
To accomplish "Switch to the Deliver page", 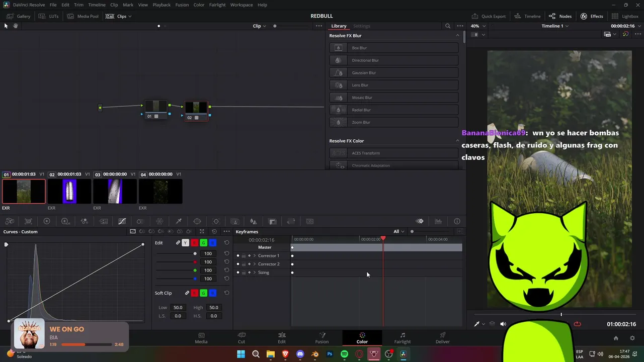I will (x=443, y=338).
